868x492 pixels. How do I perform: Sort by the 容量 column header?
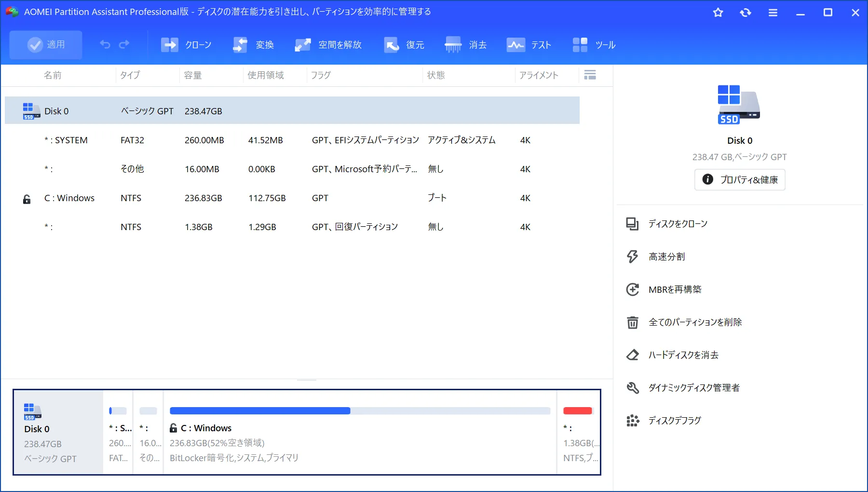click(193, 75)
